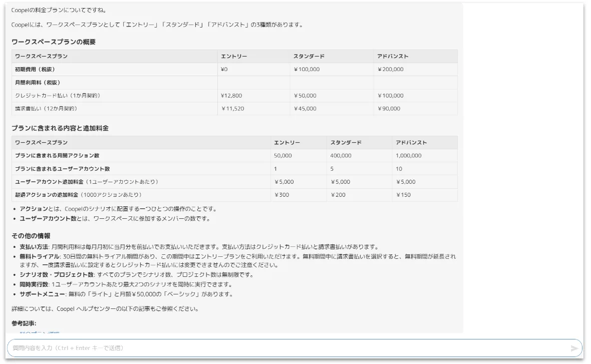Screen dimensions: 591x364
Task: Click the bullet starting with ユーザーアカウント数とは
Action: click(115, 219)
